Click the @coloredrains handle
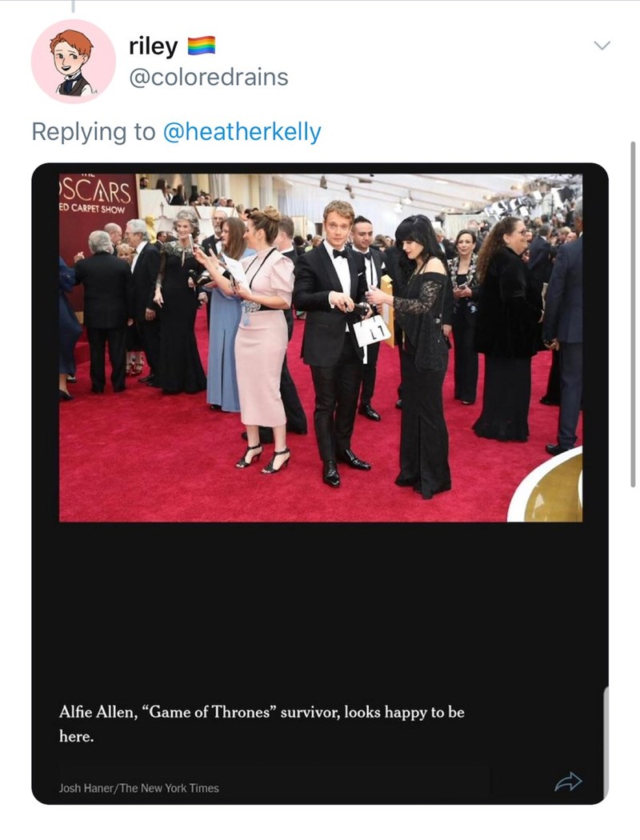The height and width of the screenshot is (840, 640). (208, 78)
